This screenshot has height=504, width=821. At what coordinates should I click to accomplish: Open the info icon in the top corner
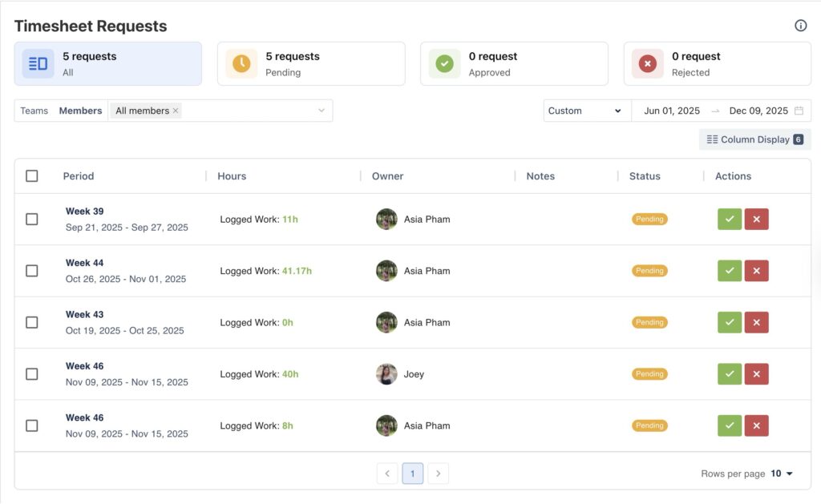click(x=800, y=25)
